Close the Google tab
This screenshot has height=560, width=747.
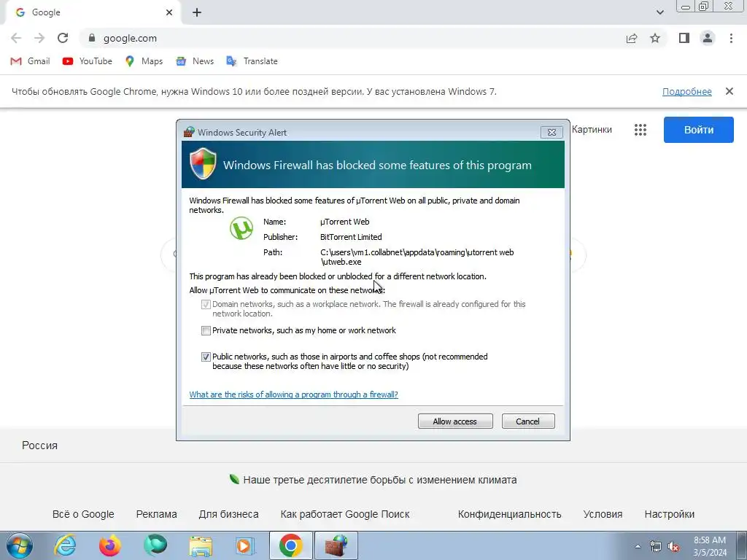169,12
